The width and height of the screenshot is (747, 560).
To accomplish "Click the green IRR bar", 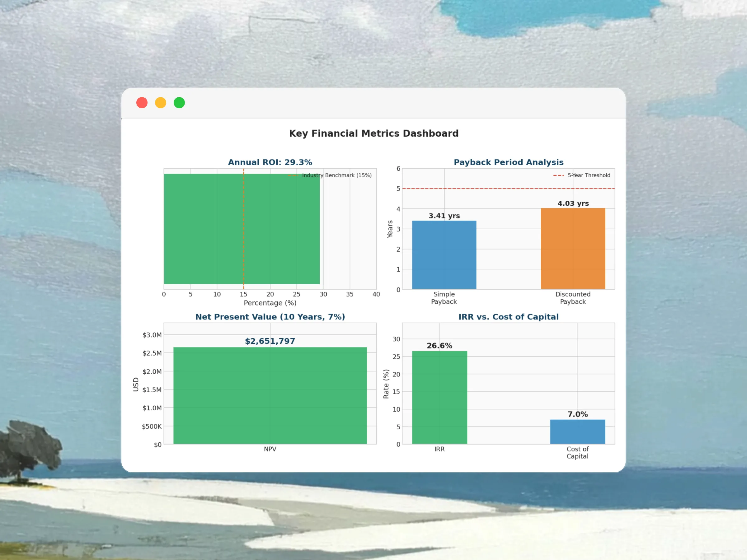I will (x=439, y=397).
